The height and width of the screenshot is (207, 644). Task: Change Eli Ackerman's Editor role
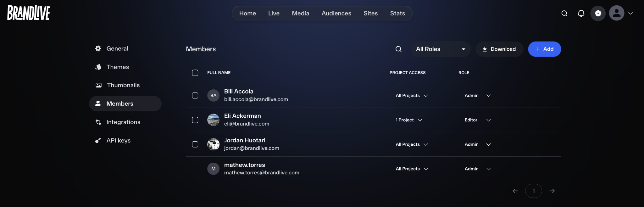point(478,120)
